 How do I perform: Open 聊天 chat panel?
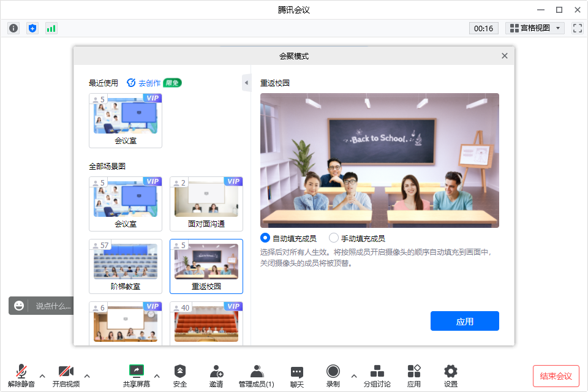point(297,376)
